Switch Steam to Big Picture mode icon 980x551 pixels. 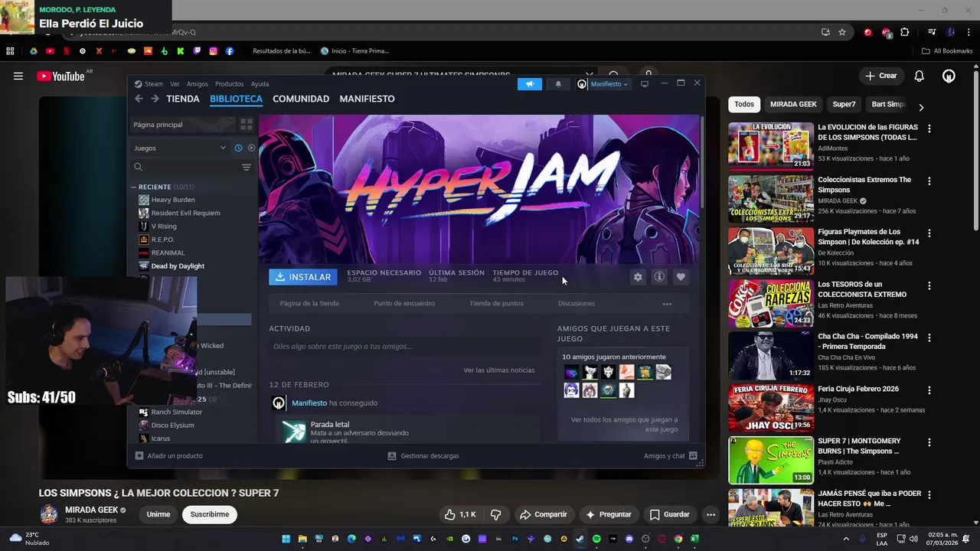(645, 84)
